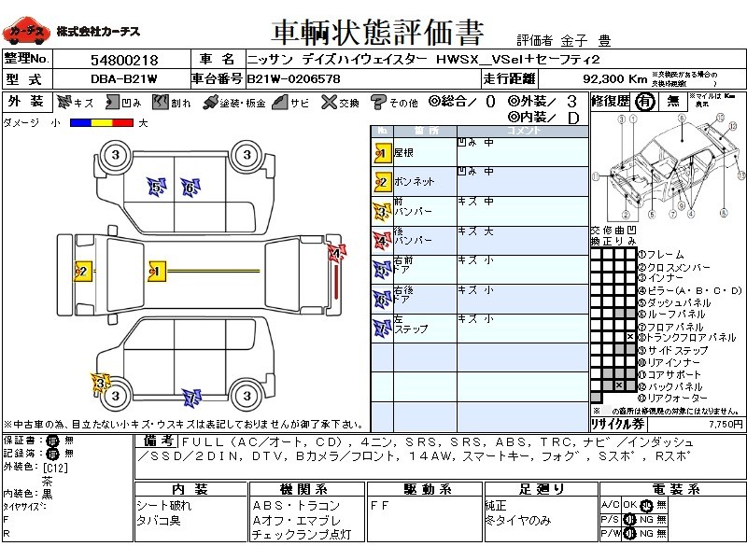The image size is (747, 560).
Task: Click the カーチス red car logo
Action: [x=26, y=31]
